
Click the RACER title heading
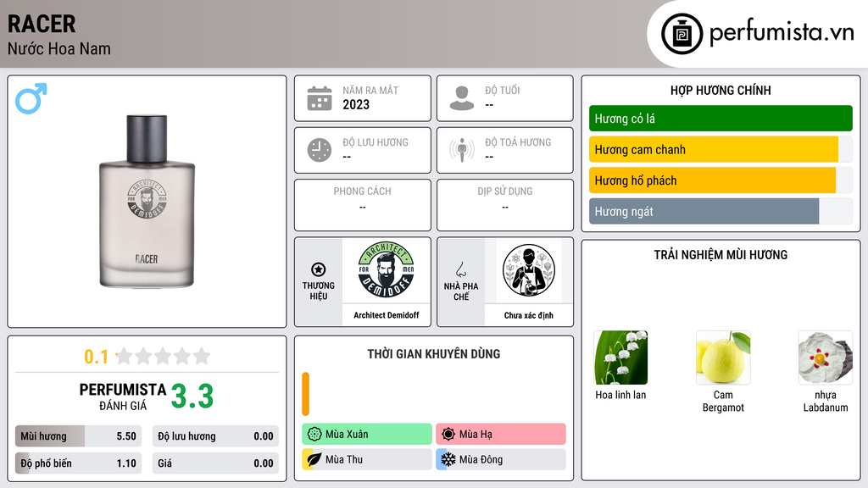click(x=42, y=24)
